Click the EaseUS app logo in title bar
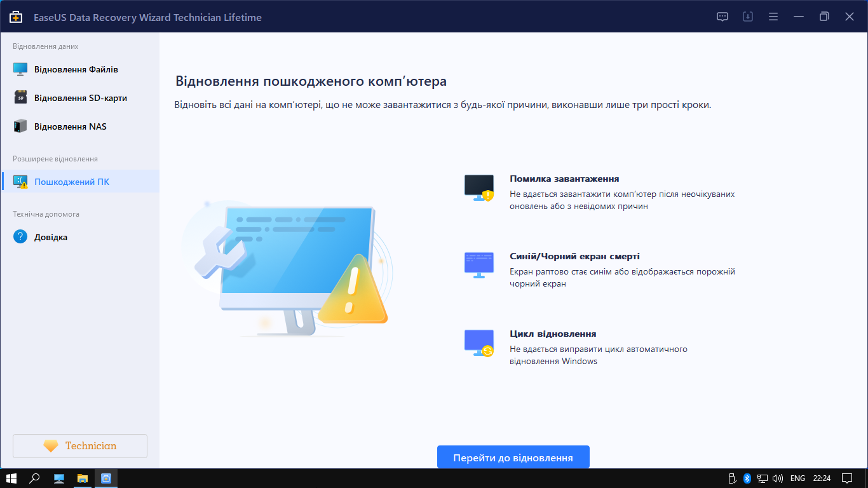This screenshot has height=488, width=868. click(16, 17)
